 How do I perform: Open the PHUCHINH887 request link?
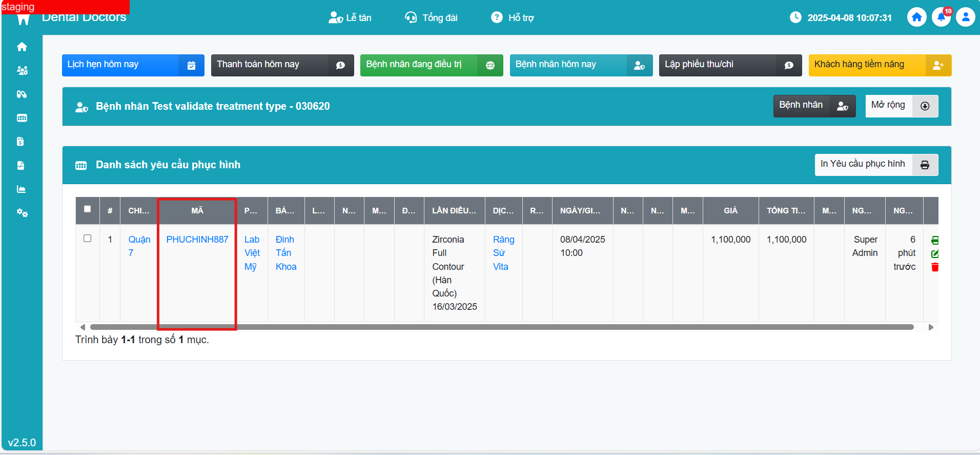[197, 240]
